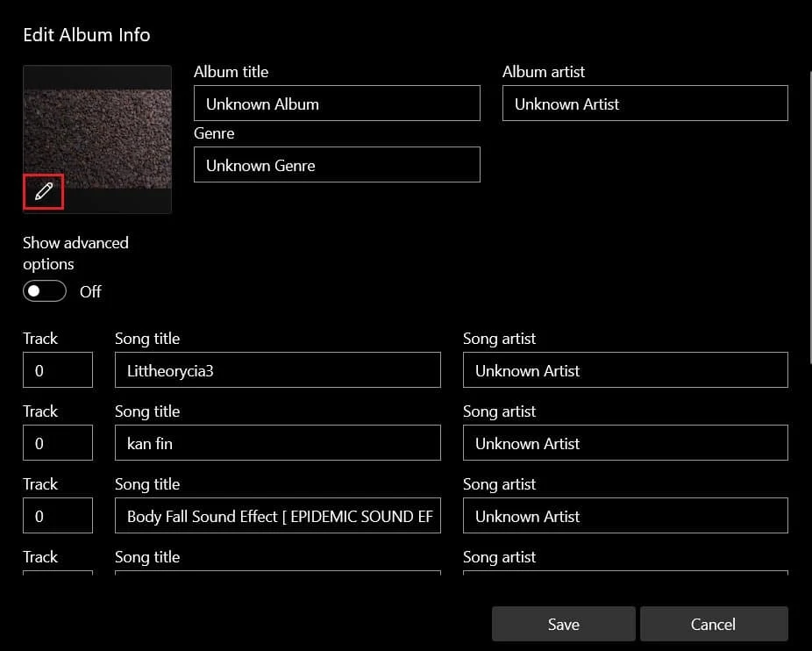Select the song title kan fin
This screenshot has height=651, width=812.
click(277, 443)
